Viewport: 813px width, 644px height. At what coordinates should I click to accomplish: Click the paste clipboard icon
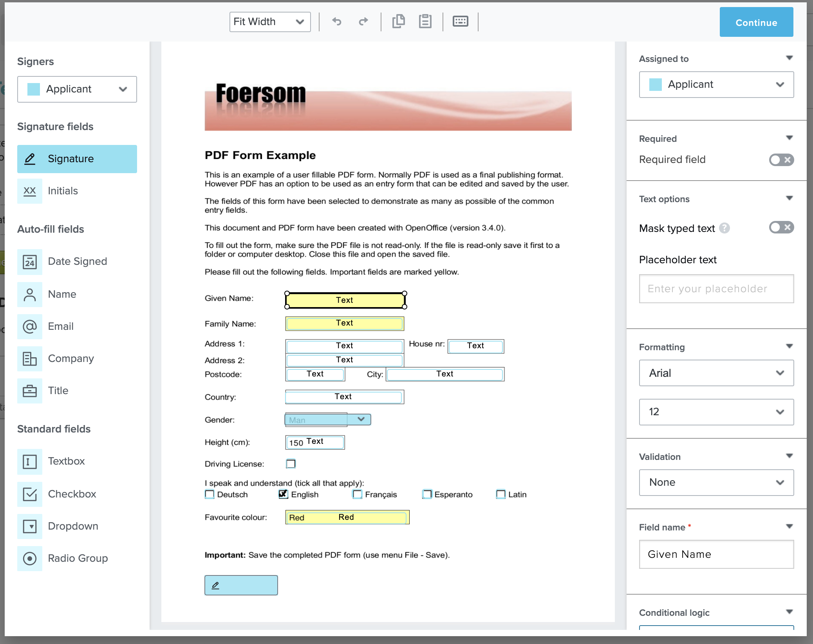pyautogui.click(x=425, y=21)
